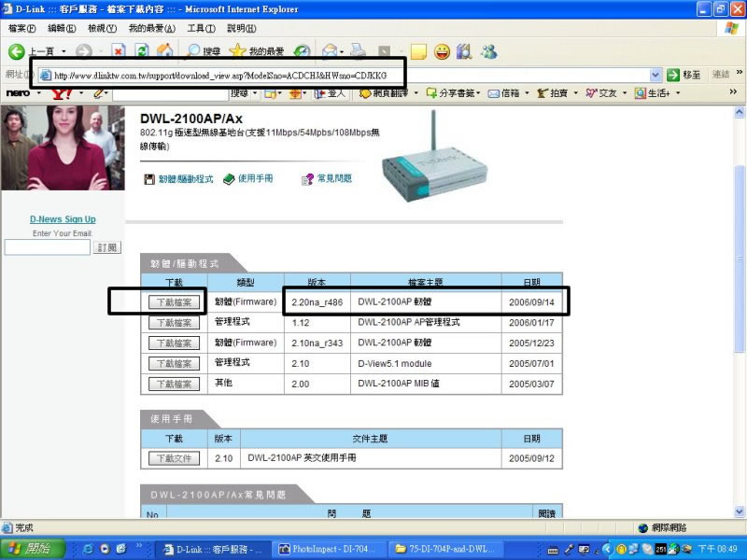Screen dimensions: 747x560
Task: Click the keyboard icon in system tray
Action: tap(553, 550)
